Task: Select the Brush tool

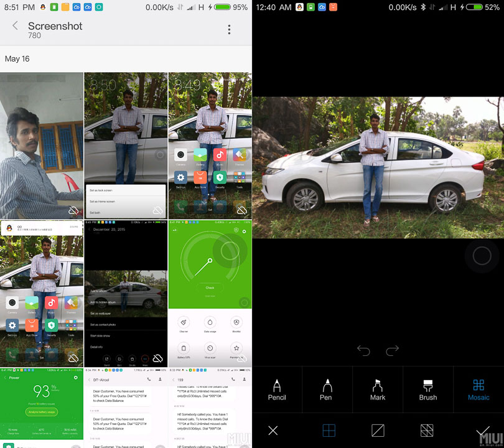Action: coord(427,390)
